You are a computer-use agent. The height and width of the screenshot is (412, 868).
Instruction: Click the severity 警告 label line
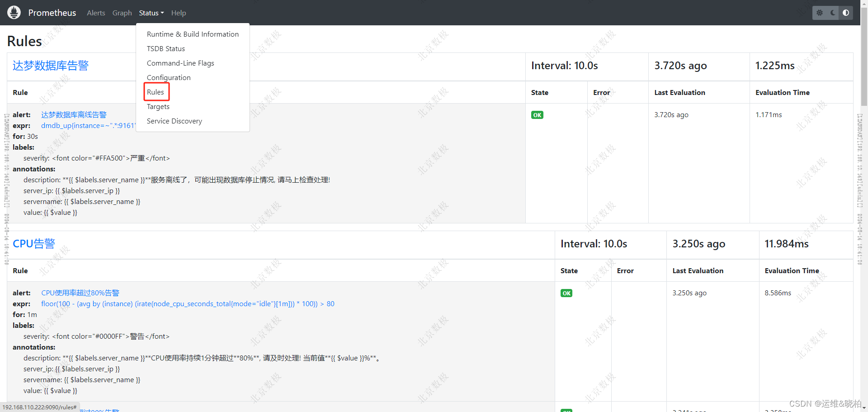tap(96, 336)
